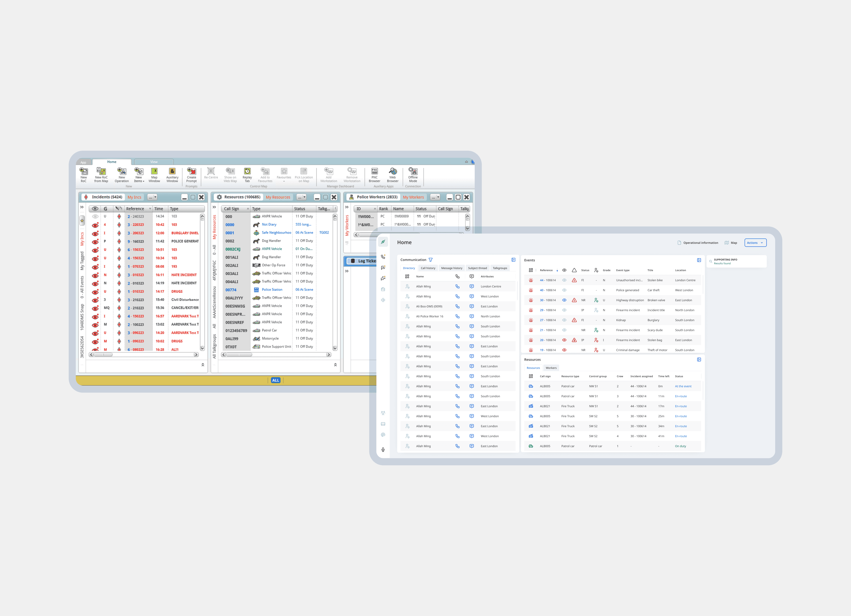Click Create Prompt in ribbon
Viewport: 851px width, 616px height.
[x=191, y=172]
